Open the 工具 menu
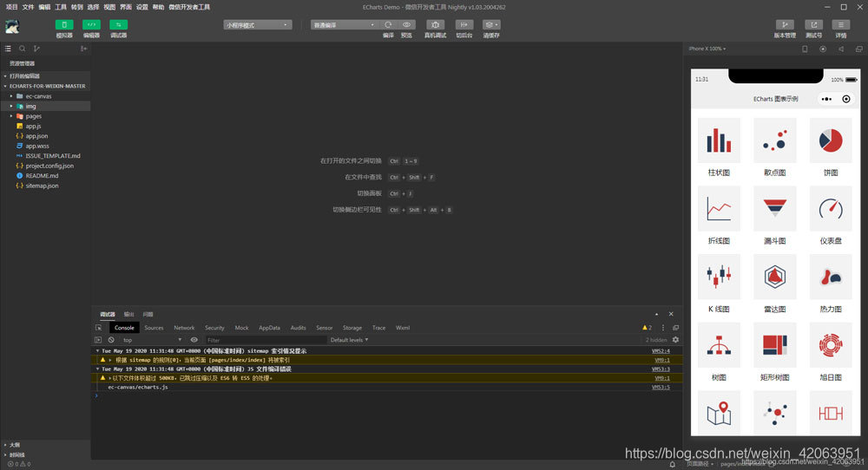 tap(61, 7)
